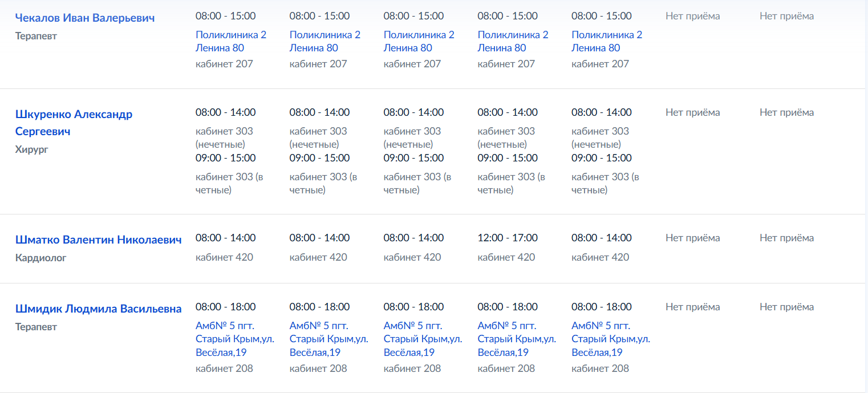The height and width of the screenshot is (393, 868).
Task: Select Шматко's first-column 'кабинет 420' text
Action: click(x=224, y=257)
